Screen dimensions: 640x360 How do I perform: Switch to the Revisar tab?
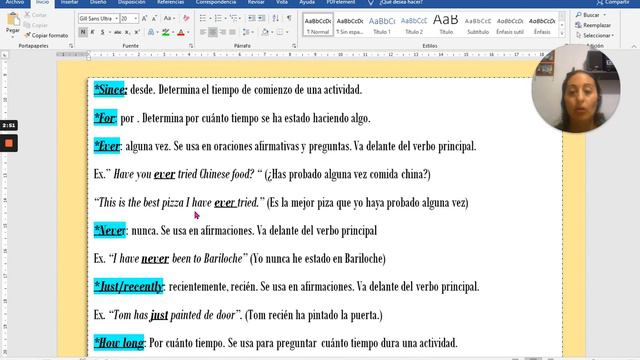point(256,2)
